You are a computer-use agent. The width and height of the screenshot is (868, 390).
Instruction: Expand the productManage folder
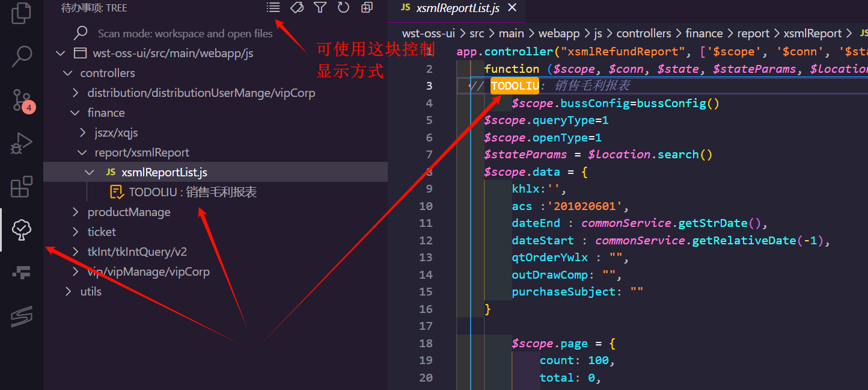pyautogui.click(x=75, y=212)
